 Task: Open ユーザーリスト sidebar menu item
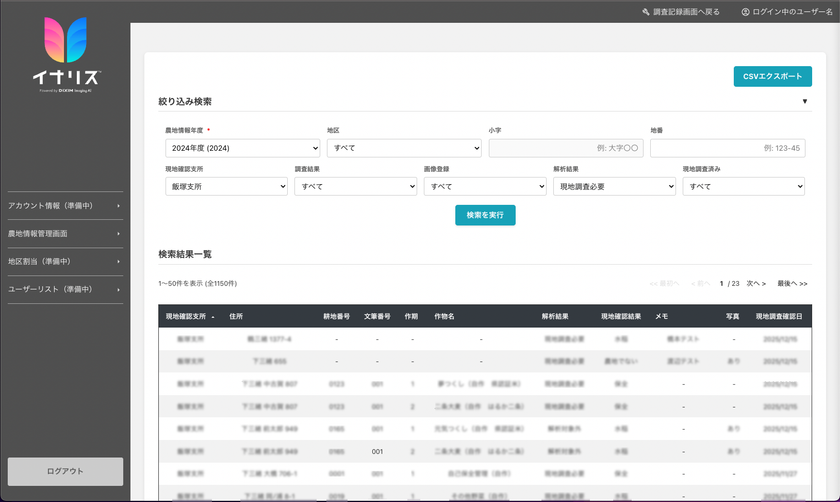pyautogui.click(x=65, y=290)
